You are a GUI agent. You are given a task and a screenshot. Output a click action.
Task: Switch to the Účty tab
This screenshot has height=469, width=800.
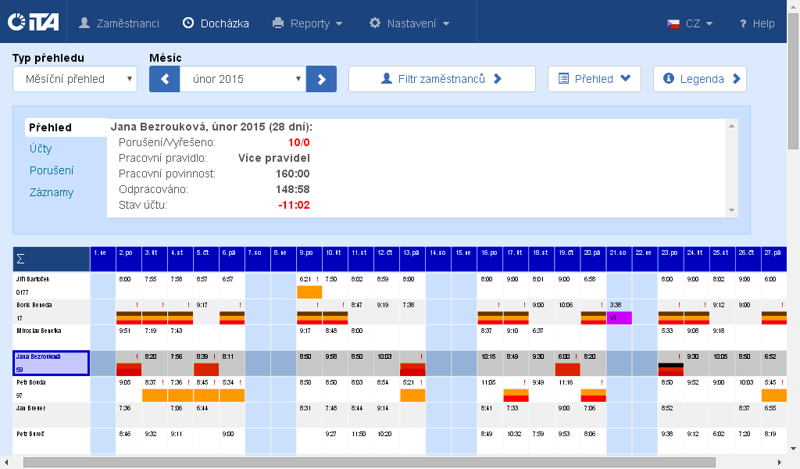tap(41, 149)
